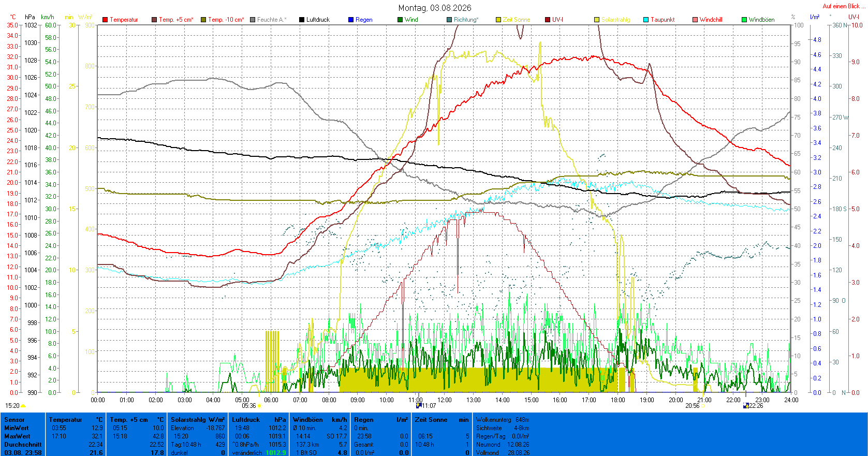Click the green '1012.9' pressure value

(x=276, y=453)
